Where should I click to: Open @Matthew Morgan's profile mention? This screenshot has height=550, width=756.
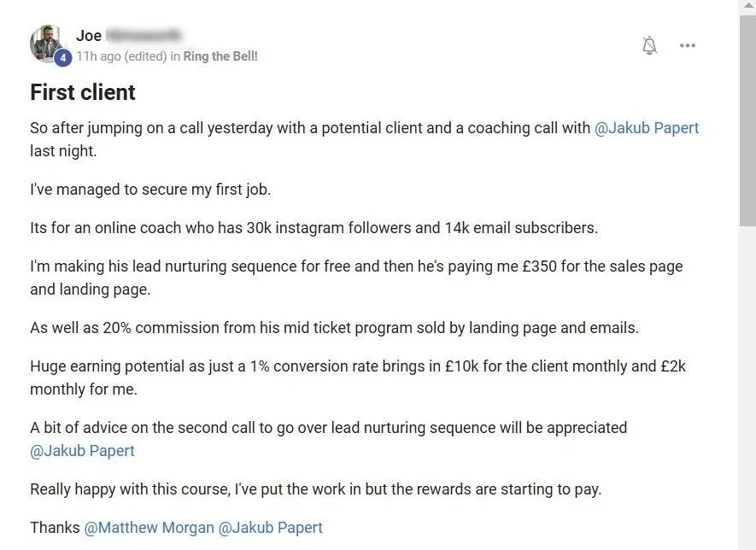click(149, 528)
